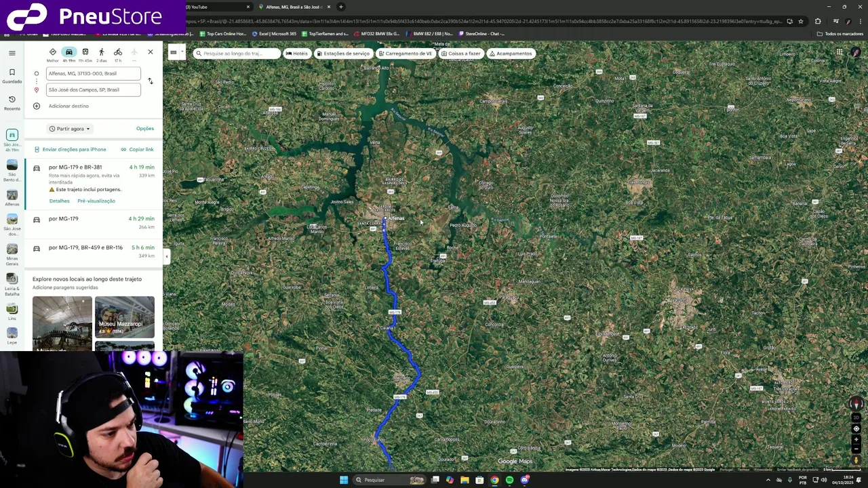This screenshot has width=868, height=488.
Task: Open Detalhes for the fastest route
Action: (59, 201)
